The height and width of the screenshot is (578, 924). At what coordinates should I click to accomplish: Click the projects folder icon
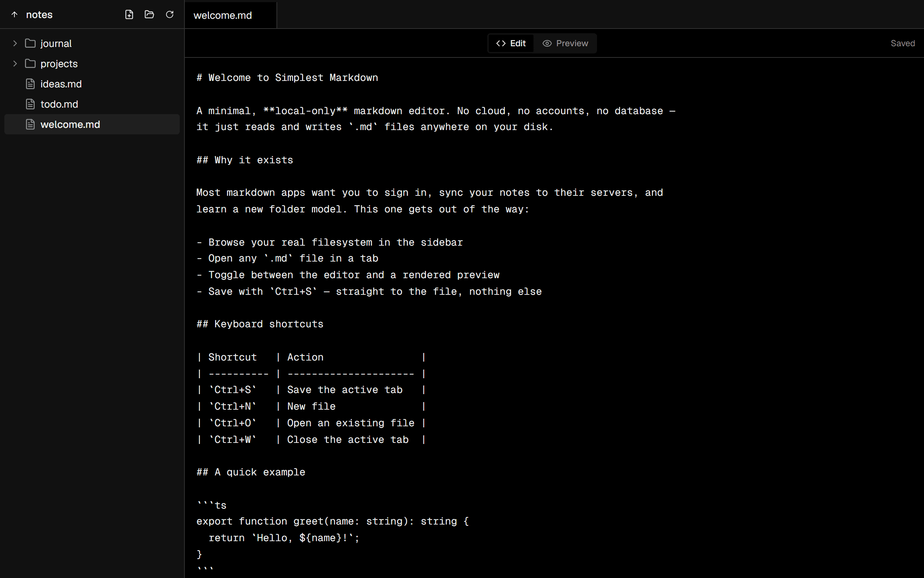[30, 64]
